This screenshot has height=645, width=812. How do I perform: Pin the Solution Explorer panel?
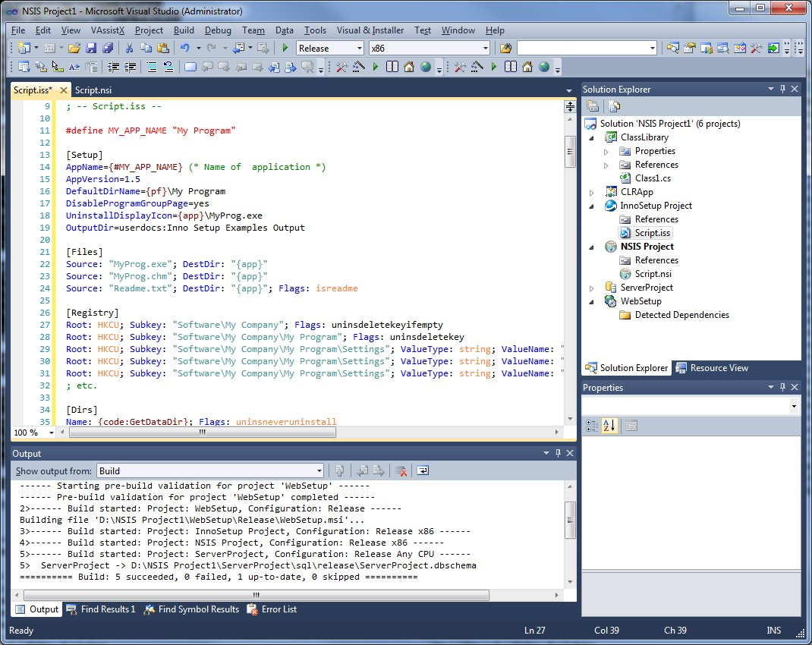pyautogui.click(x=782, y=89)
